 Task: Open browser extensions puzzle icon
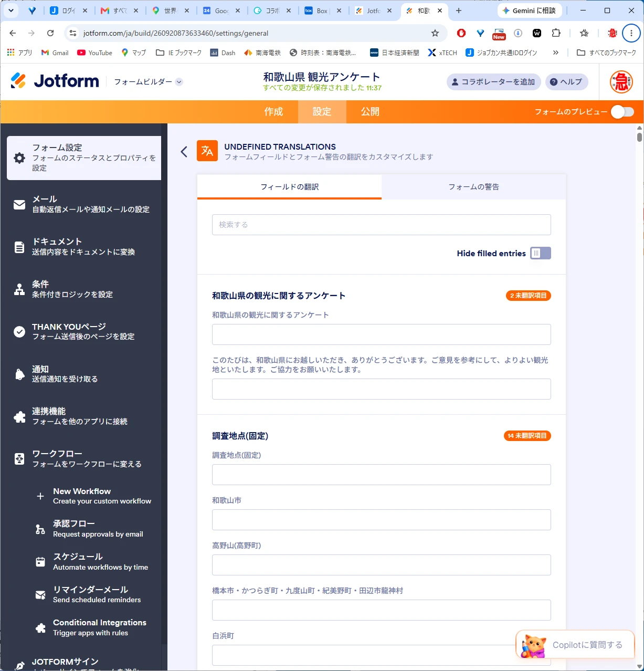pyautogui.click(x=556, y=33)
